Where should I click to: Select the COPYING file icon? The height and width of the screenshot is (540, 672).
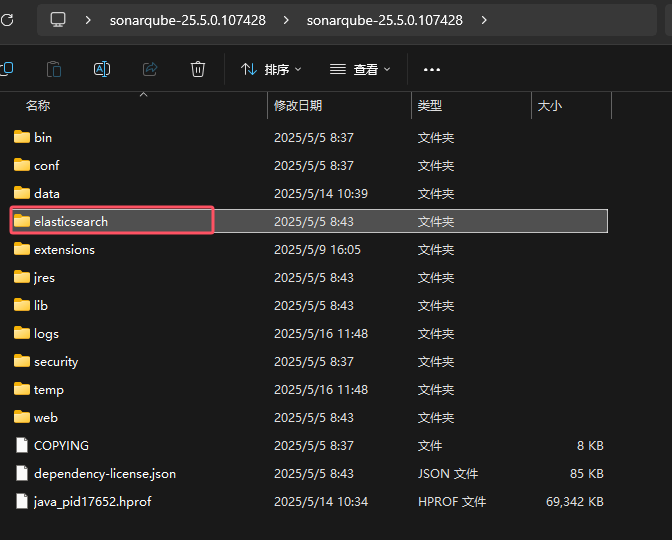point(22,445)
